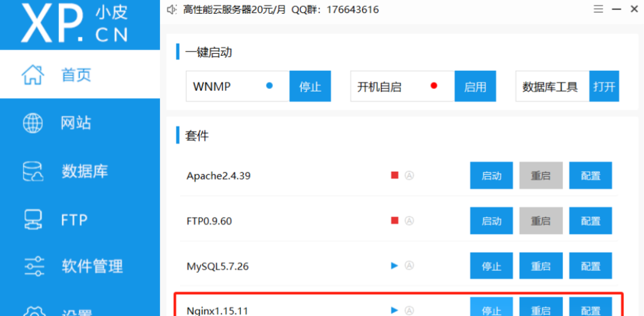Restart Nginx1.15.11 with 重启 button

pos(540,307)
